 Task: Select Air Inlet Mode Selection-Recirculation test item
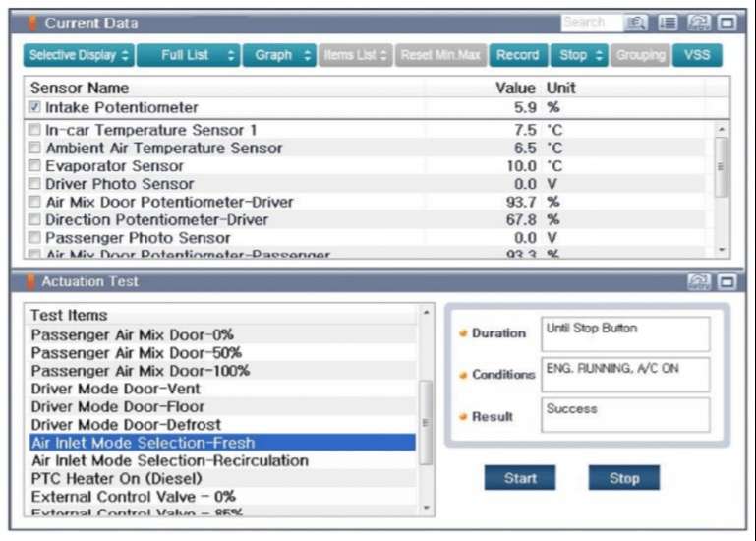pyautogui.click(x=222, y=460)
